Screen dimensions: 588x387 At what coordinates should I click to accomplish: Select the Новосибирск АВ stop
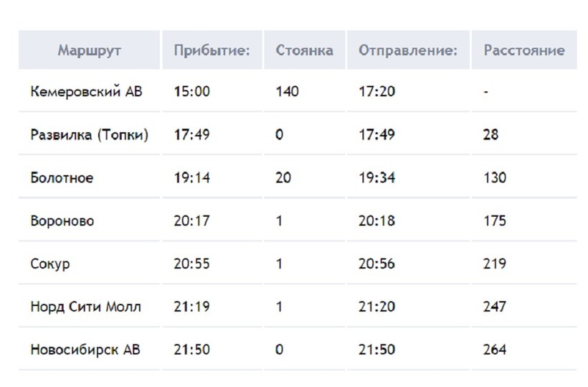pyautogui.click(x=85, y=350)
